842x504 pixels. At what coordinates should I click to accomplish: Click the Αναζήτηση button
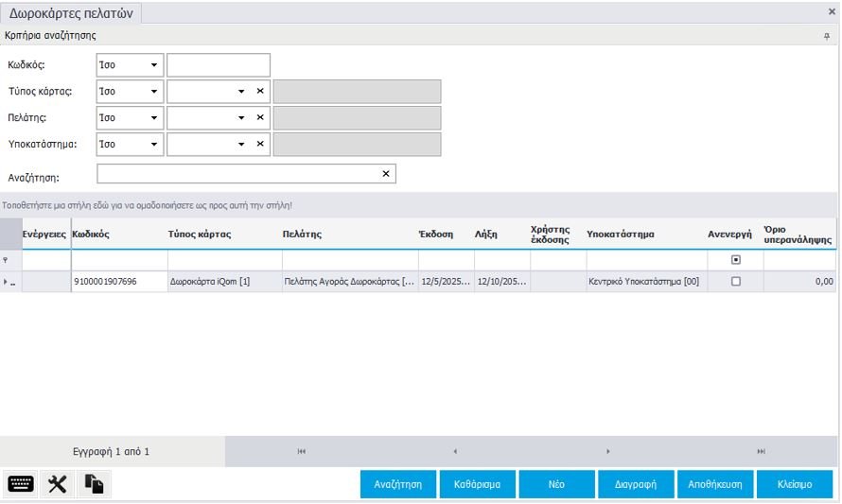coord(404,483)
